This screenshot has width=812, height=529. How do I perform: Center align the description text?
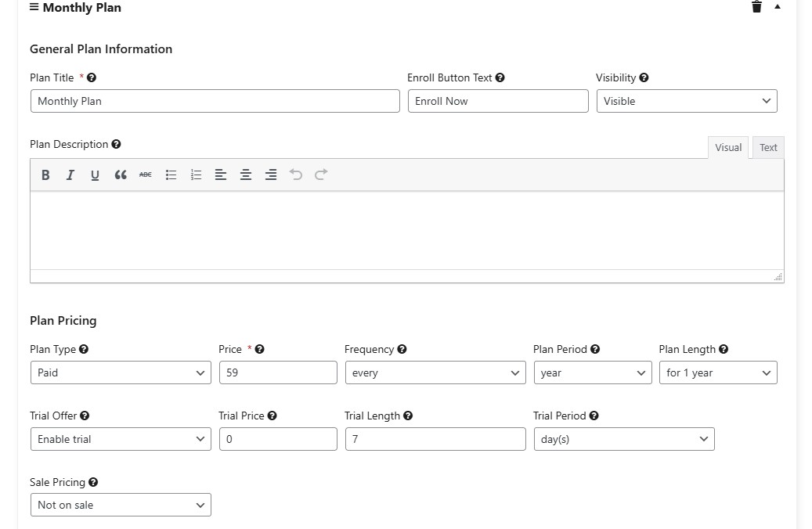click(246, 175)
